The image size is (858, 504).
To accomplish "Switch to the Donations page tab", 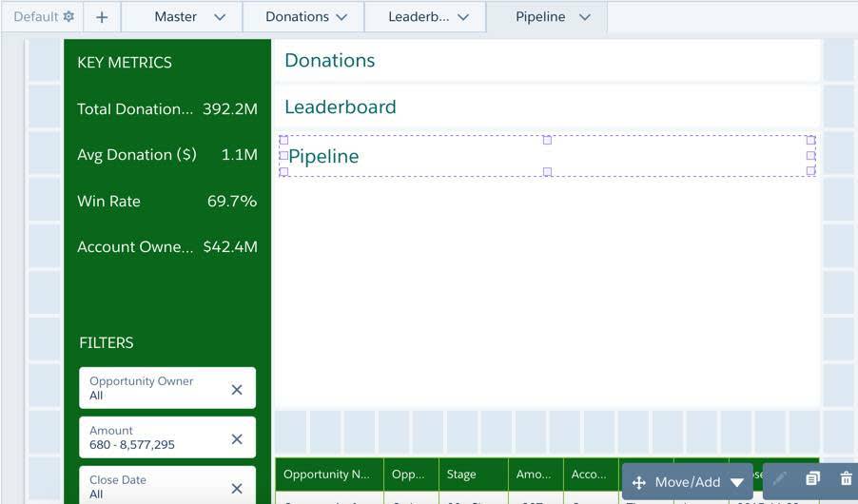I will 297,17.
